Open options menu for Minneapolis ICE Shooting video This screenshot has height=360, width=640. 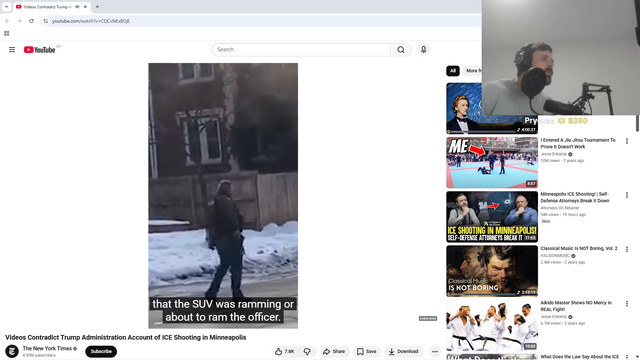tap(627, 195)
